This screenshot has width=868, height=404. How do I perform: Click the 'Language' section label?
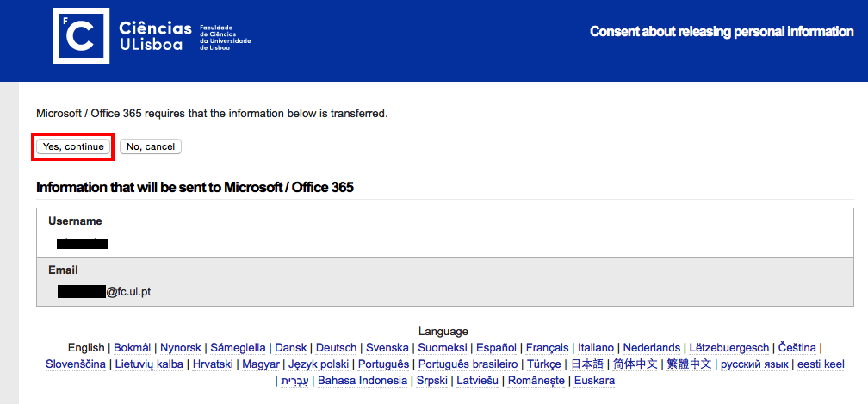[443, 332]
